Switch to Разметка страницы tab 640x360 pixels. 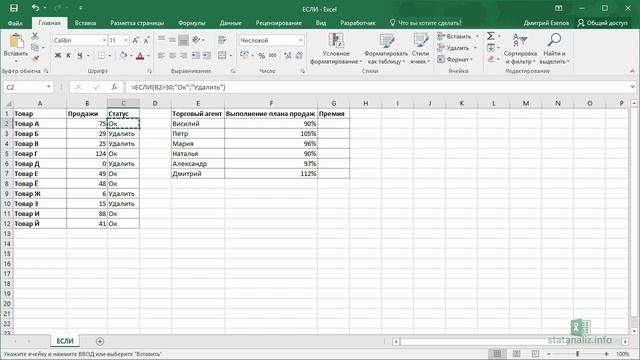[x=137, y=23]
